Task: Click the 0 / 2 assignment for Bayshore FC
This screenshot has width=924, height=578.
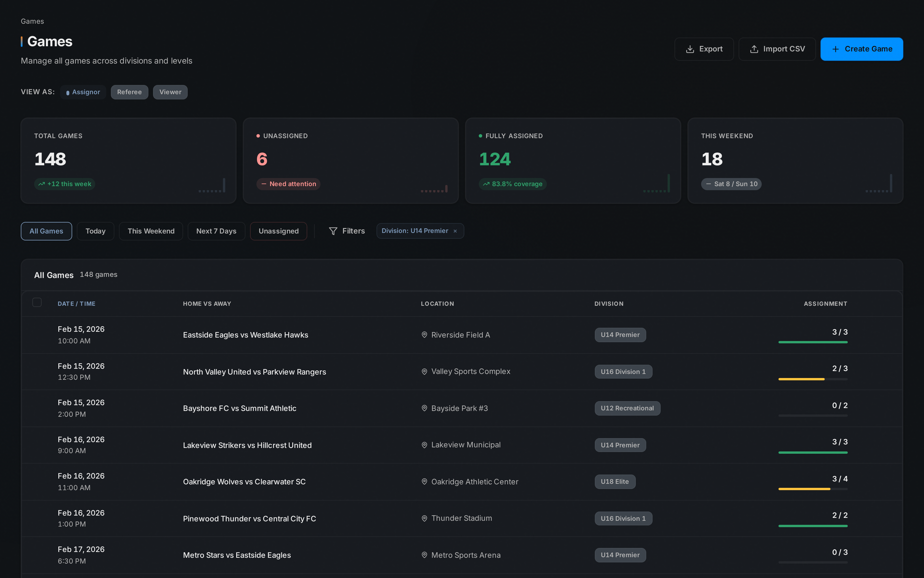Action: coord(840,405)
